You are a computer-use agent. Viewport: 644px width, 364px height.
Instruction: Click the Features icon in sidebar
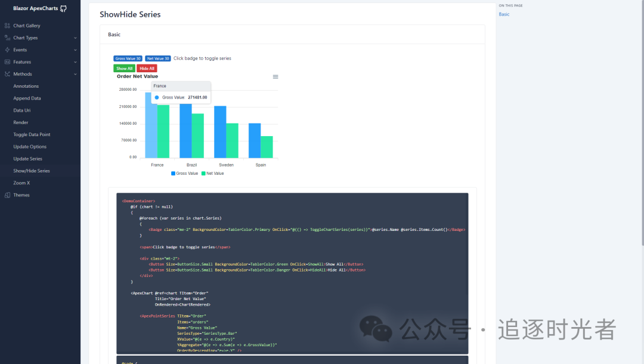coord(7,62)
